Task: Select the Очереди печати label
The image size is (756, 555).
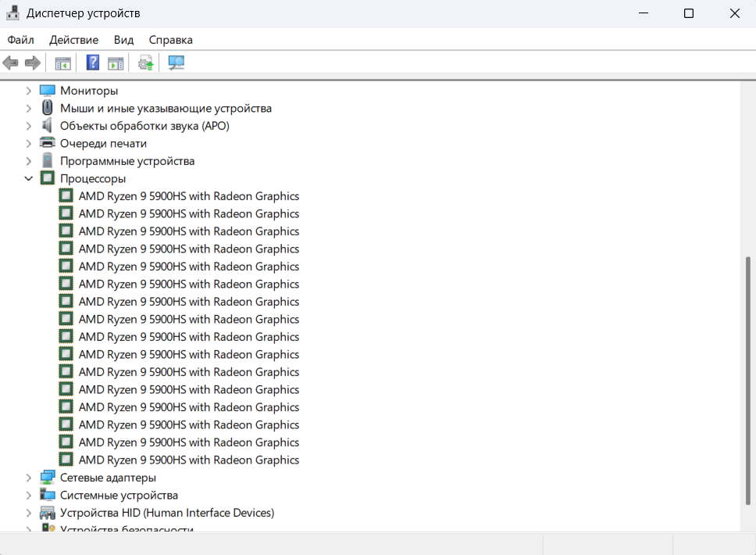Action: (103, 143)
